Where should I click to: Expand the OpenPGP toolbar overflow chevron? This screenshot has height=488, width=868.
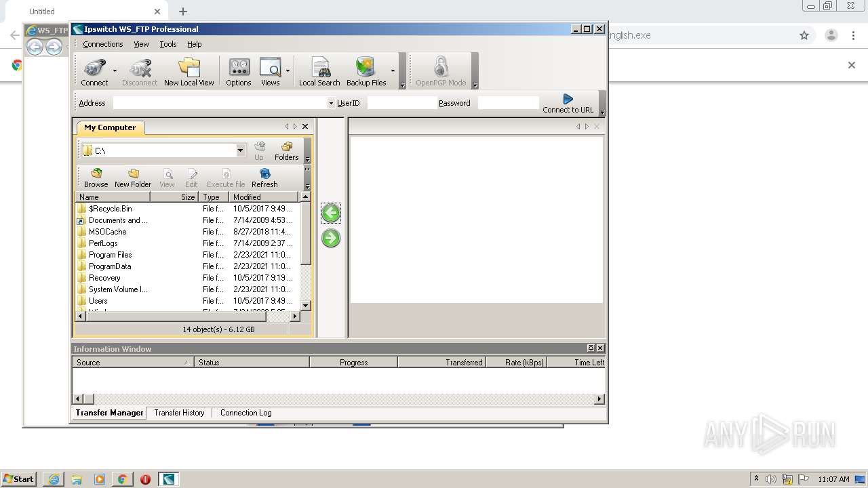[475, 85]
